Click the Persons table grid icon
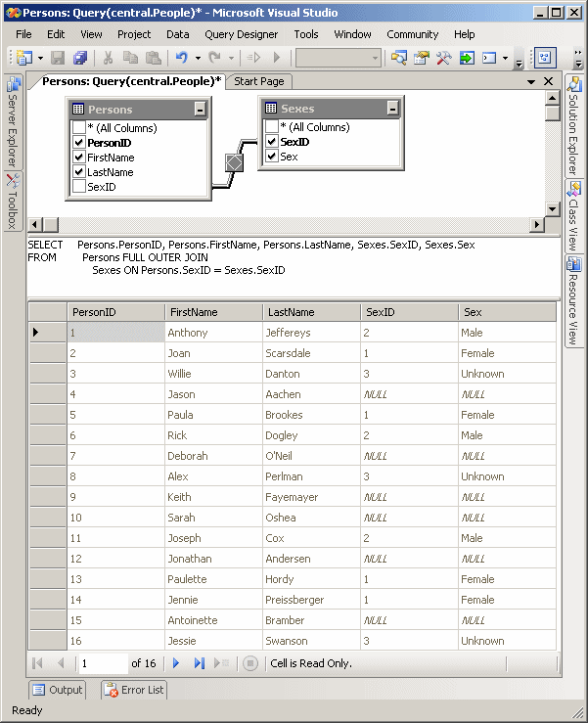The height and width of the screenshot is (723, 588). (x=78, y=109)
